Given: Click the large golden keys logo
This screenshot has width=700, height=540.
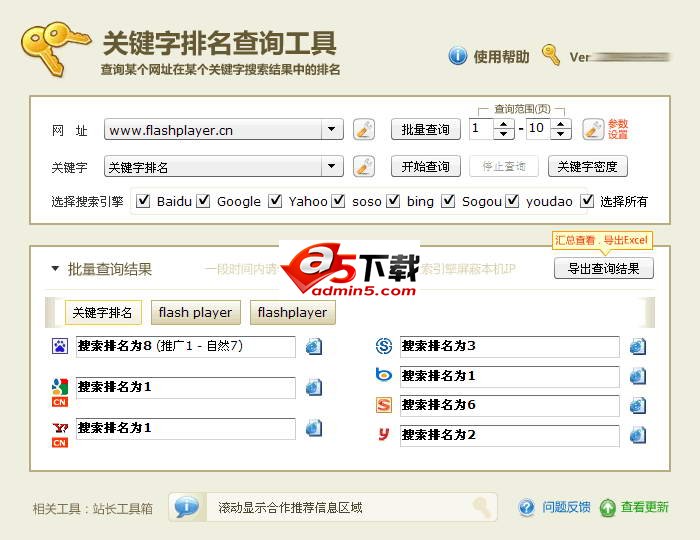Looking at the screenshot, I should point(54,48).
